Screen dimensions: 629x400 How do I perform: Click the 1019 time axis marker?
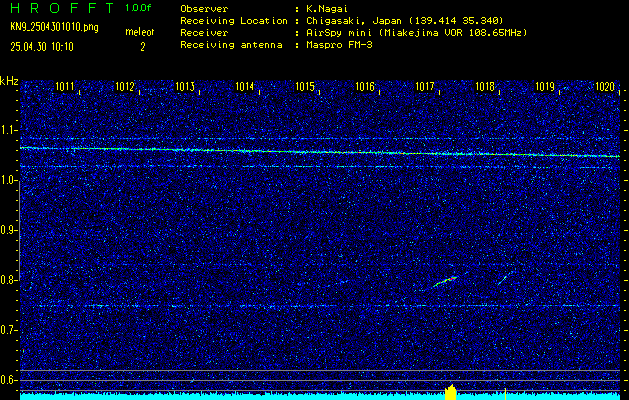(545, 86)
